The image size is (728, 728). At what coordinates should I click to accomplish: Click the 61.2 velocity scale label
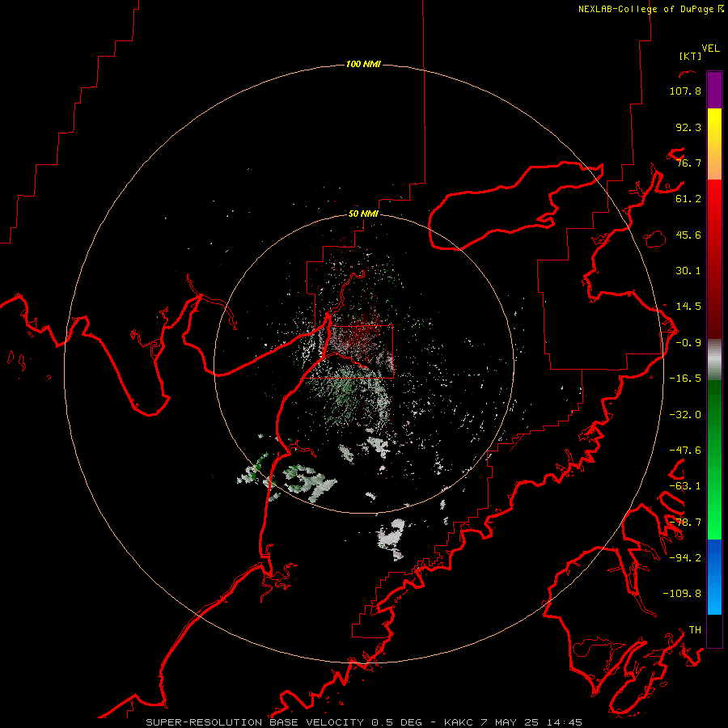[688, 199]
